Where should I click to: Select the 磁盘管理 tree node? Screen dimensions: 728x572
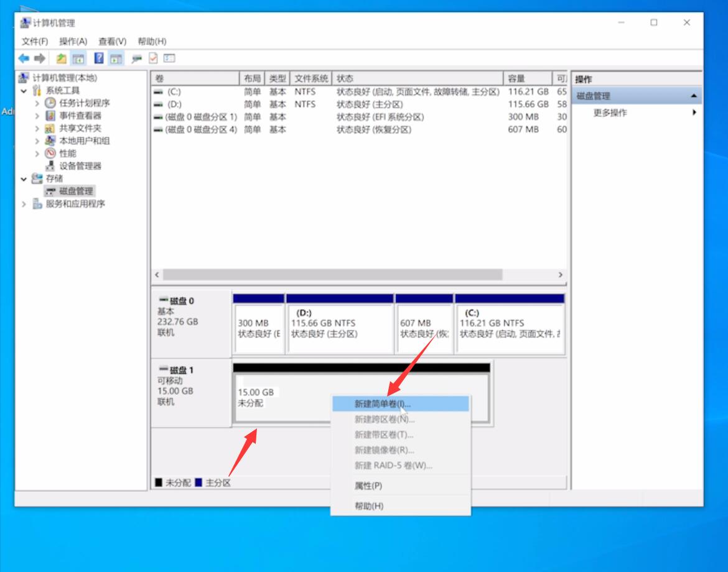click(76, 191)
